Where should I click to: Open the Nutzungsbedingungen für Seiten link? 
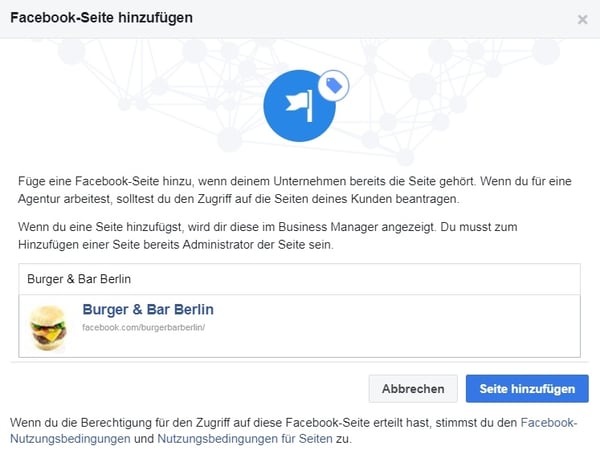tap(245, 438)
